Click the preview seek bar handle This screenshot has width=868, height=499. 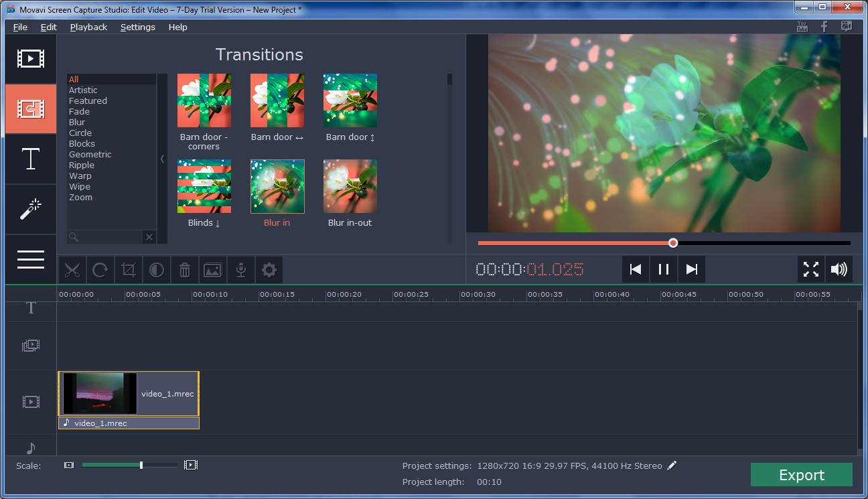(673, 243)
